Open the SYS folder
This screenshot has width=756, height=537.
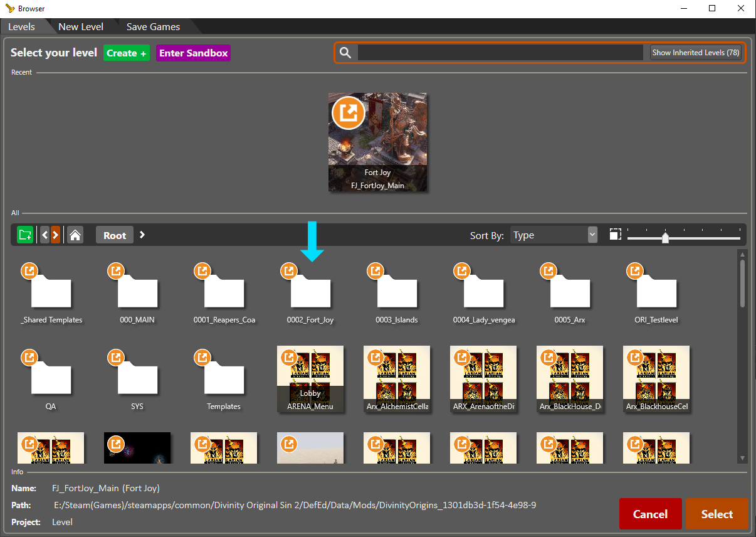137,380
